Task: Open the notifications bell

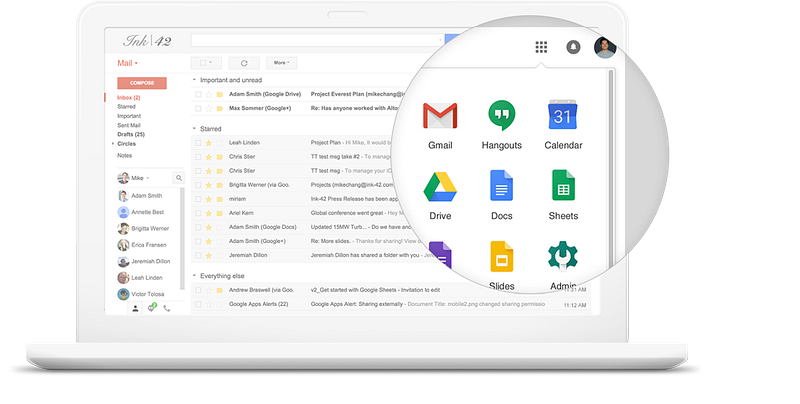Action: (x=573, y=47)
